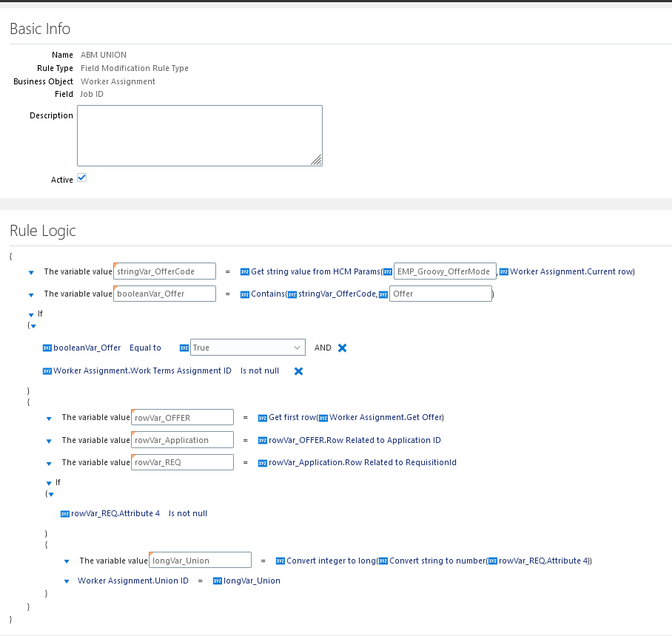Collapse the first If block using its chevron
The height and width of the screenshot is (636, 672).
tap(31, 314)
